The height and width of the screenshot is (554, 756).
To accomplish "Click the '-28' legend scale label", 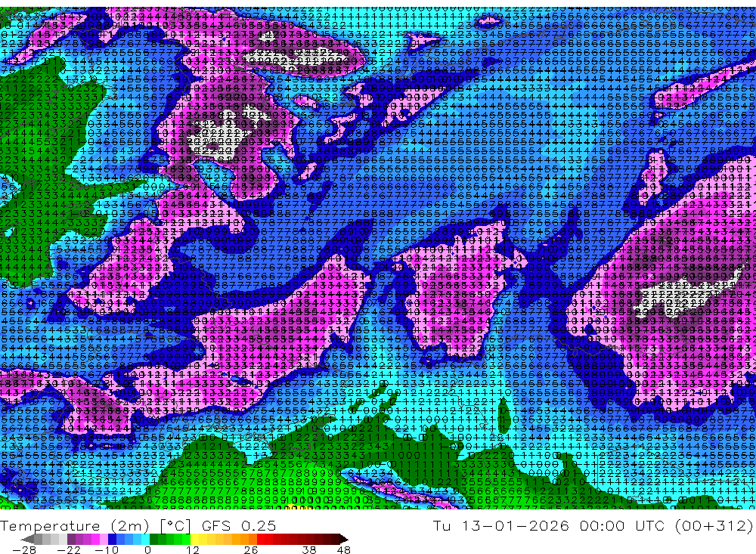I will 24,550.
